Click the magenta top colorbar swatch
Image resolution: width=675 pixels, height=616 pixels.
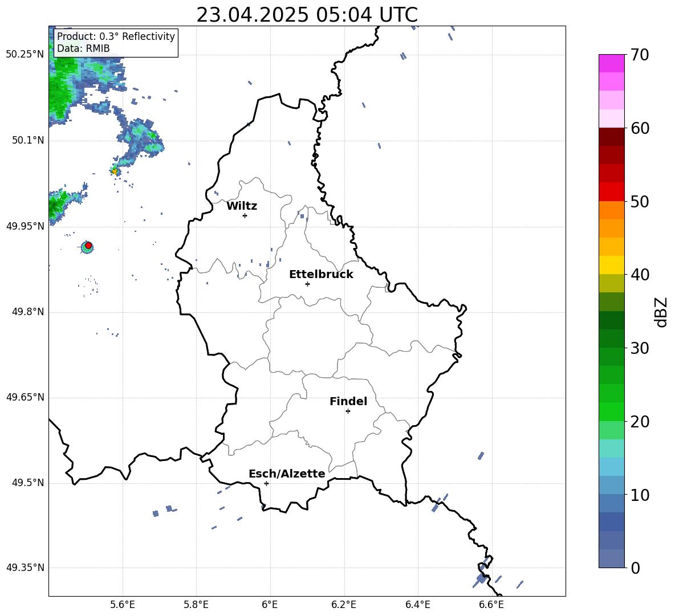coord(611,63)
